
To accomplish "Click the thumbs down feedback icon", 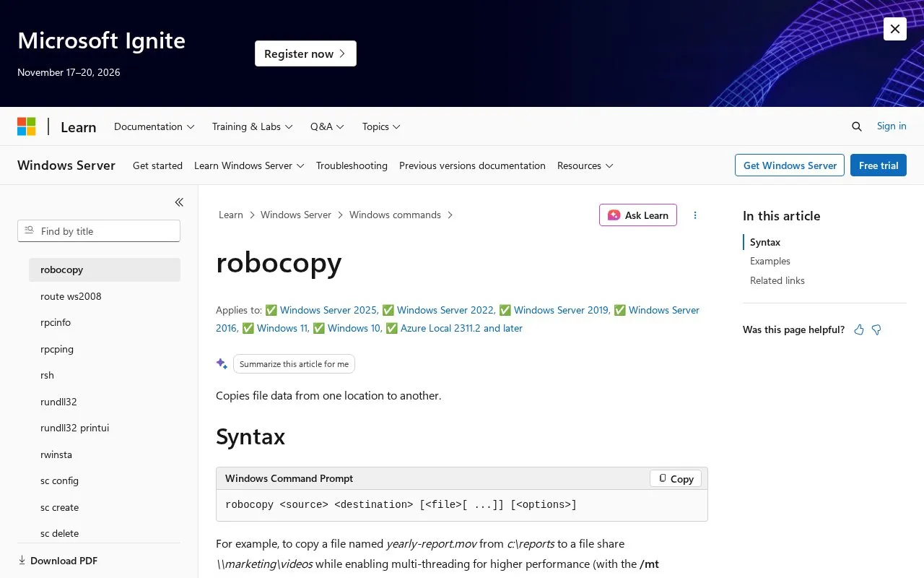I will (x=876, y=329).
